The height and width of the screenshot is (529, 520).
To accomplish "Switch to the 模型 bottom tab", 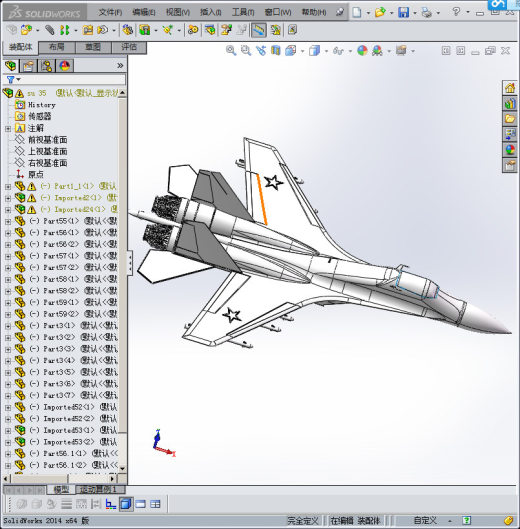I will coord(61,489).
